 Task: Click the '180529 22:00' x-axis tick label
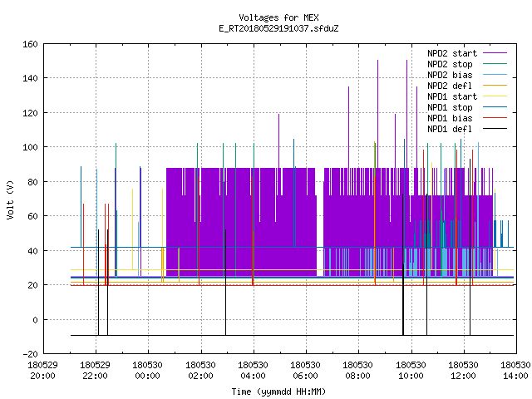(95, 371)
